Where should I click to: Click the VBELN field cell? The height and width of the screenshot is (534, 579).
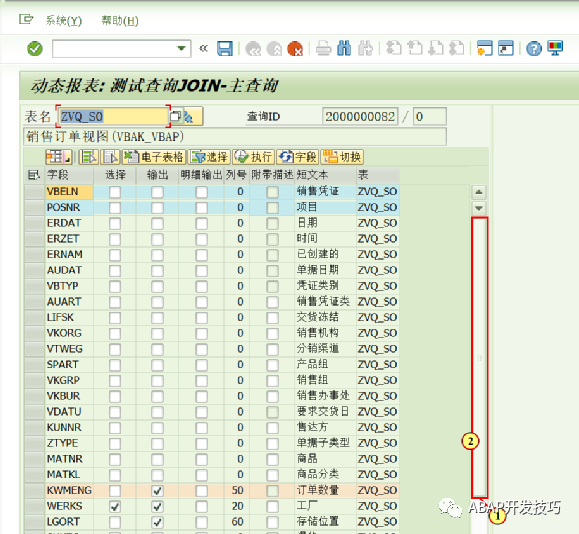click(x=69, y=192)
